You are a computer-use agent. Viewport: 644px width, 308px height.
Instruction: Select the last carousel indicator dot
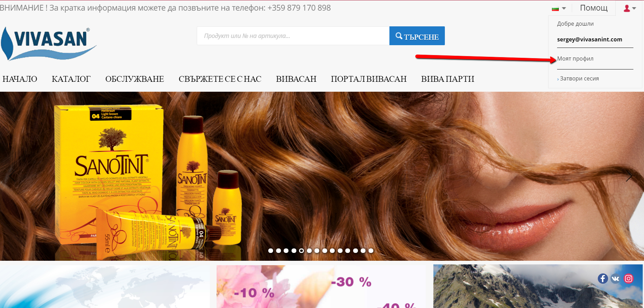coord(371,251)
